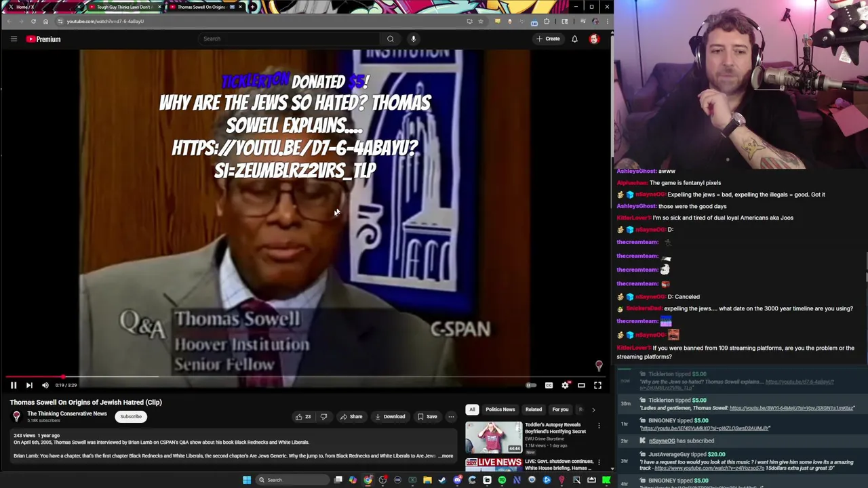Reload the page using the browser refresh icon
Screen dimensions: 868x488
point(33,21)
